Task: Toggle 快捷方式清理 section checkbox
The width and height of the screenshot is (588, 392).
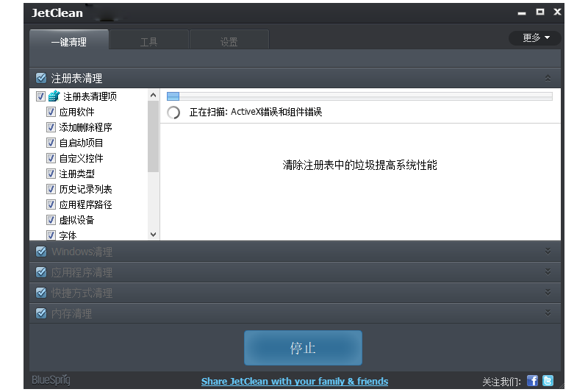Action: pyautogui.click(x=41, y=293)
